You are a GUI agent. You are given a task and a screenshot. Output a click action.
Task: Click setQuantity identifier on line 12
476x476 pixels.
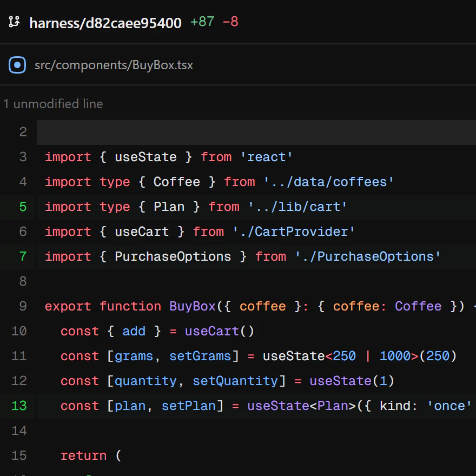pyautogui.click(x=235, y=381)
